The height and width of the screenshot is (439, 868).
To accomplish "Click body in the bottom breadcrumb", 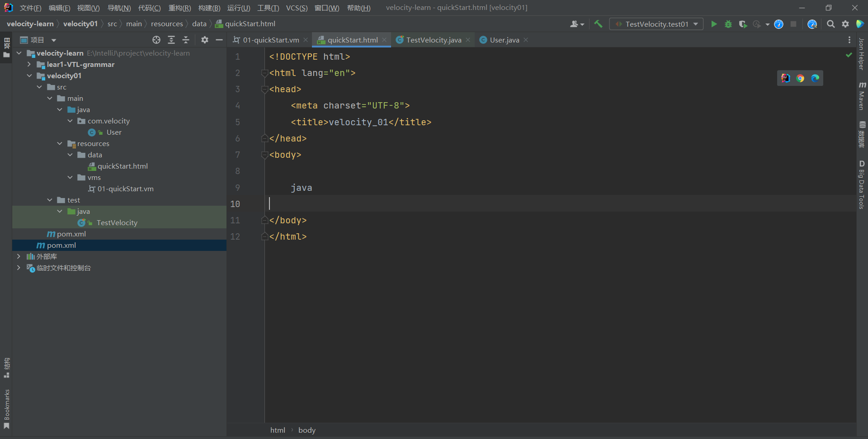I will click(307, 430).
